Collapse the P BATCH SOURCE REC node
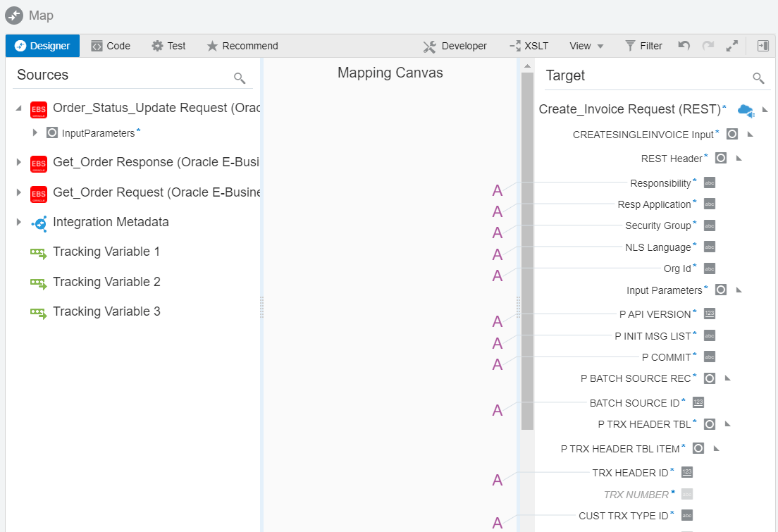The image size is (778, 532). point(727,378)
